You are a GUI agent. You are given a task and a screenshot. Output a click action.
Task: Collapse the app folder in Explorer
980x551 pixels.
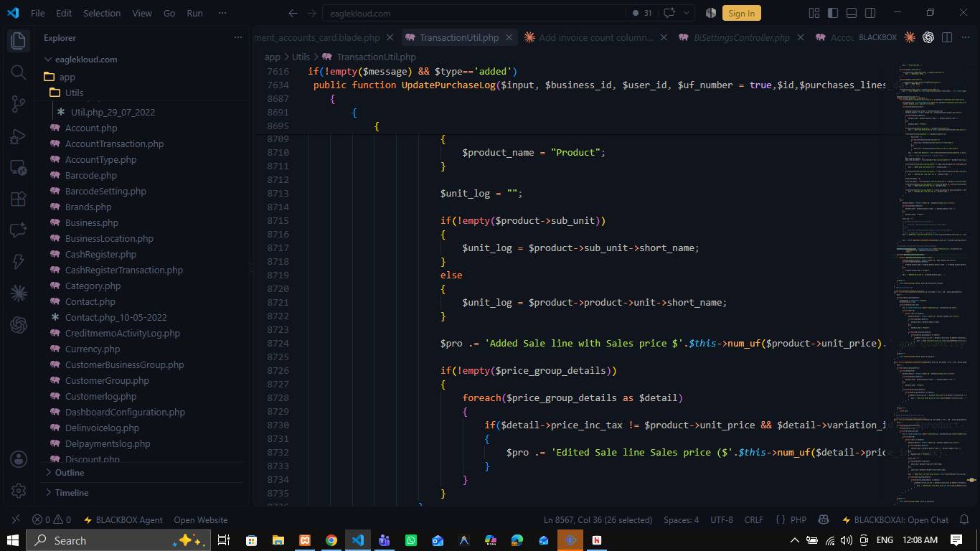coord(67,77)
